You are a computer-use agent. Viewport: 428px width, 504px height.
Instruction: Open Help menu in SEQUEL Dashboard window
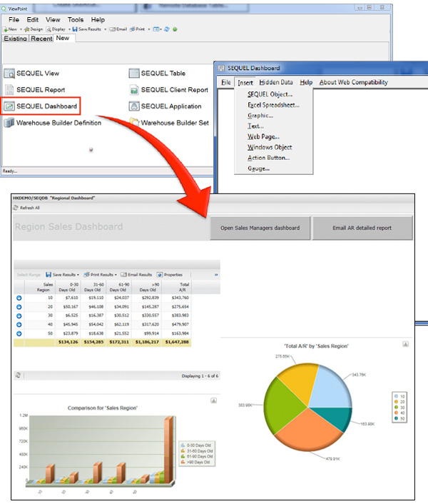coord(306,82)
